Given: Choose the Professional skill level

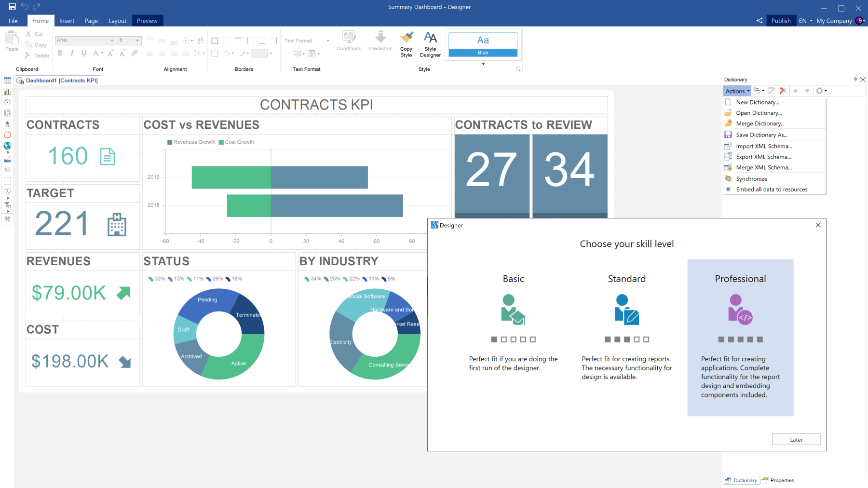Looking at the screenshot, I should pyautogui.click(x=740, y=338).
